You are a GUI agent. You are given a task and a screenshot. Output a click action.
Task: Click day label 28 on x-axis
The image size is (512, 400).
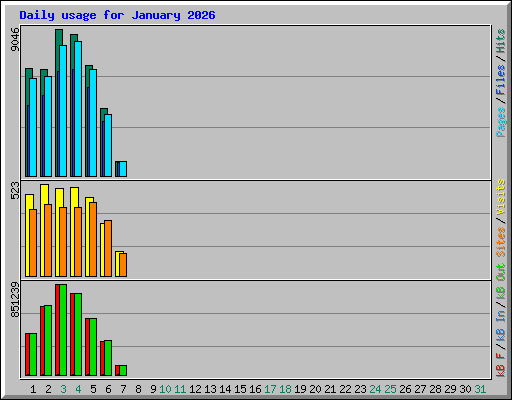pyautogui.click(x=435, y=389)
